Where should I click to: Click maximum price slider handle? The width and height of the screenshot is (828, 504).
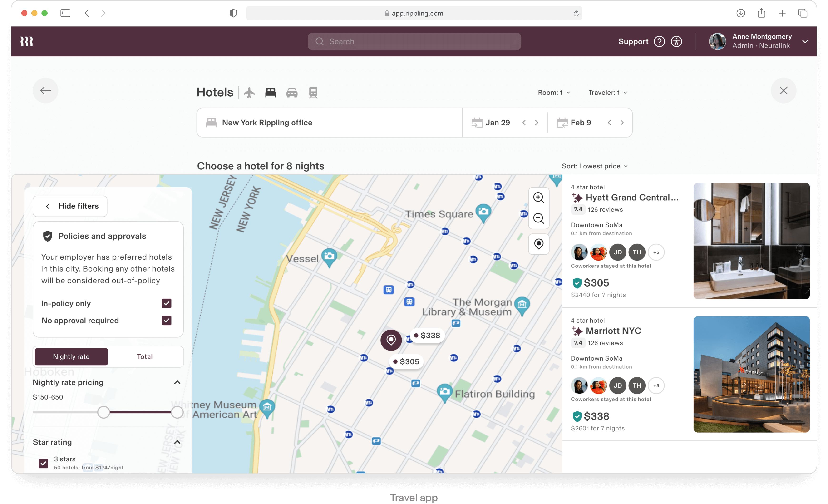(x=177, y=412)
